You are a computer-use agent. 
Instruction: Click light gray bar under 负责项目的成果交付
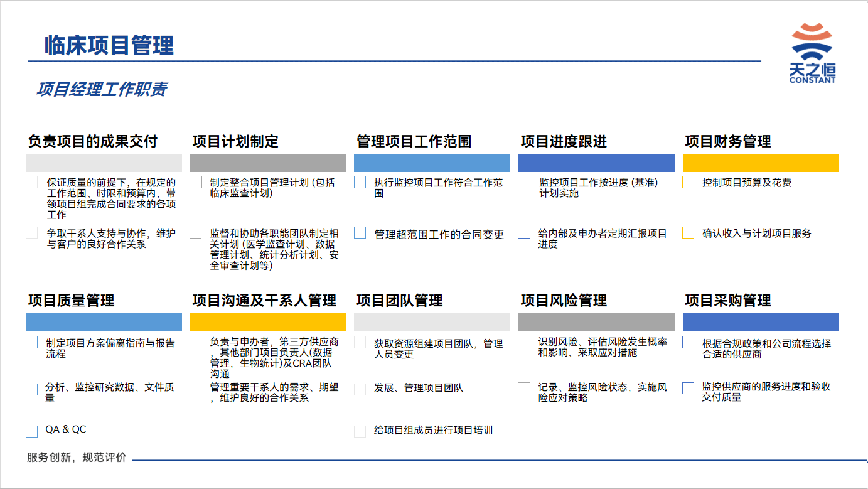pyautogui.click(x=104, y=163)
